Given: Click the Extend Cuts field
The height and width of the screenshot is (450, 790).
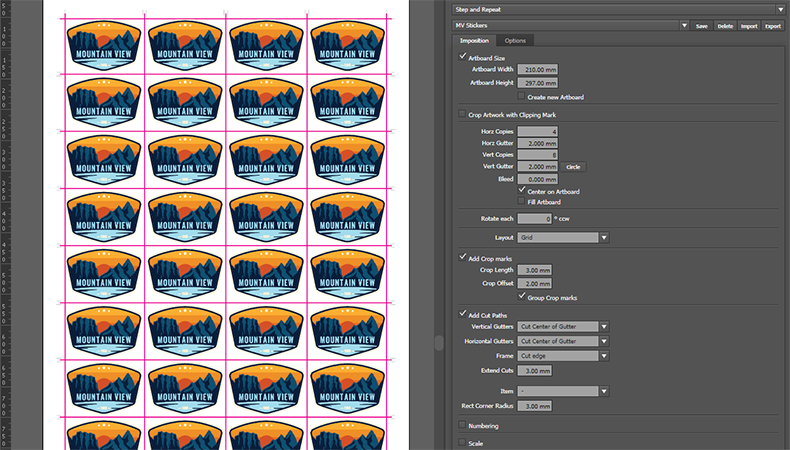Looking at the screenshot, I should click(x=535, y=371).
